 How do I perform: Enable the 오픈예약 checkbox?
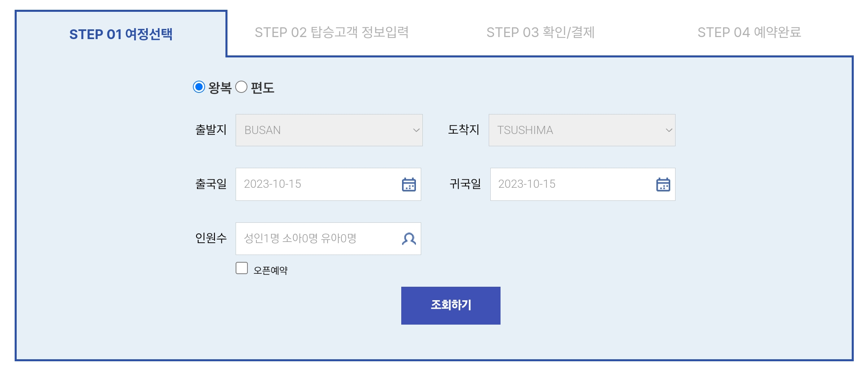point(241,268)
